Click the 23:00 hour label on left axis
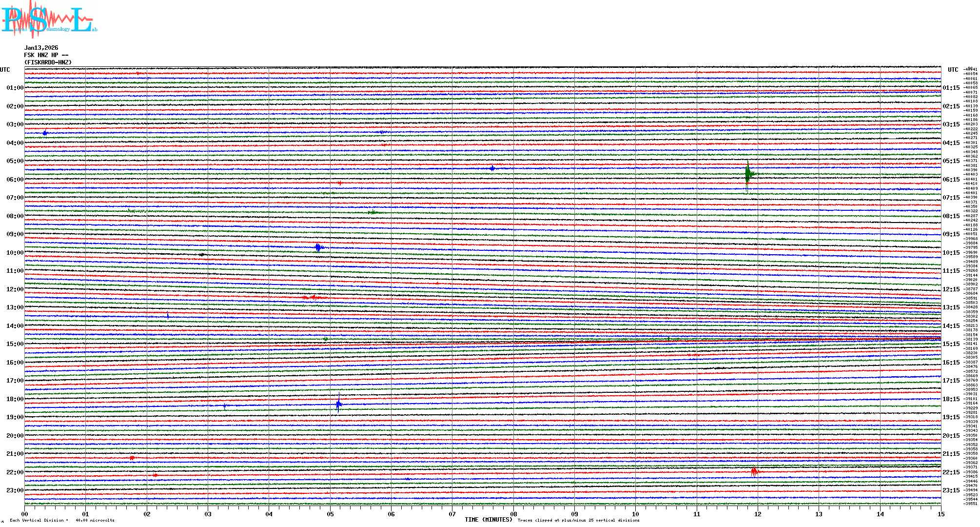The width and height of the screenshot is (980, 527). 15,490
